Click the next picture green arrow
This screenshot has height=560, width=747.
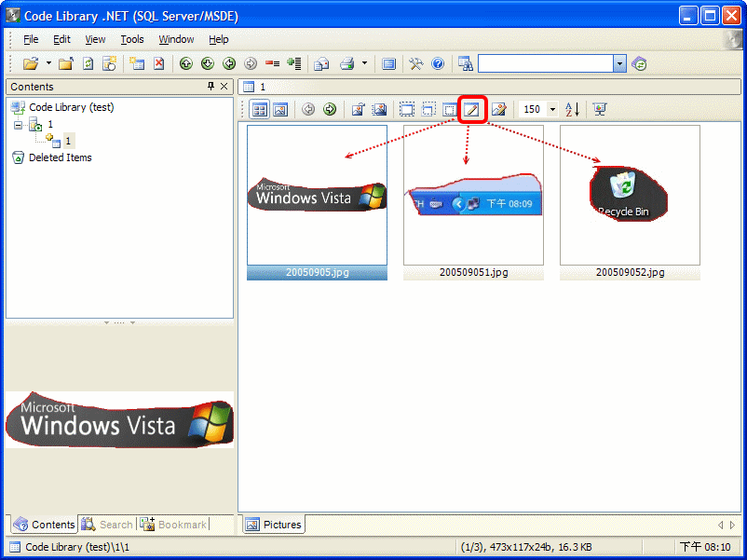329,110
